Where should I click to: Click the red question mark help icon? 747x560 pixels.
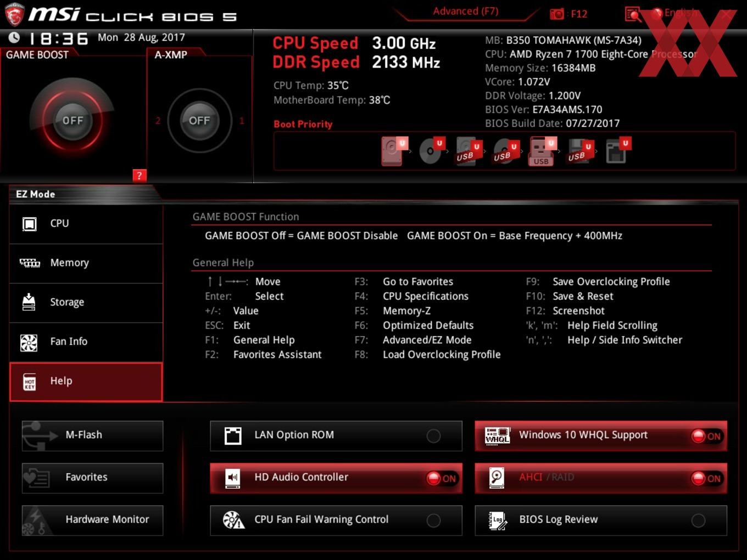tap(139, 175)
